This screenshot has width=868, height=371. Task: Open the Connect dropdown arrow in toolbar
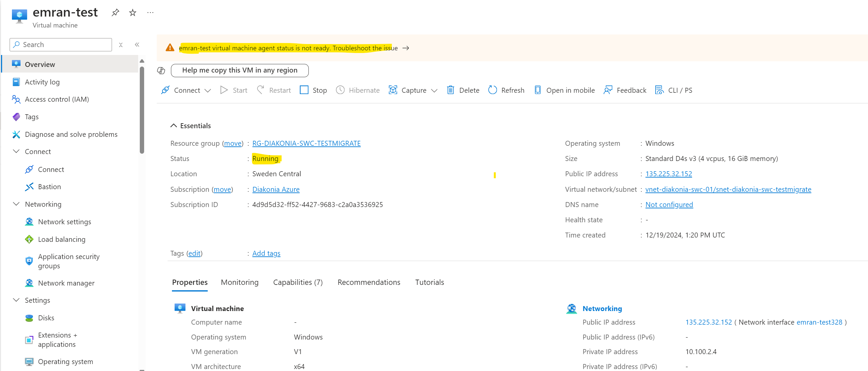[x=208, y=90]
